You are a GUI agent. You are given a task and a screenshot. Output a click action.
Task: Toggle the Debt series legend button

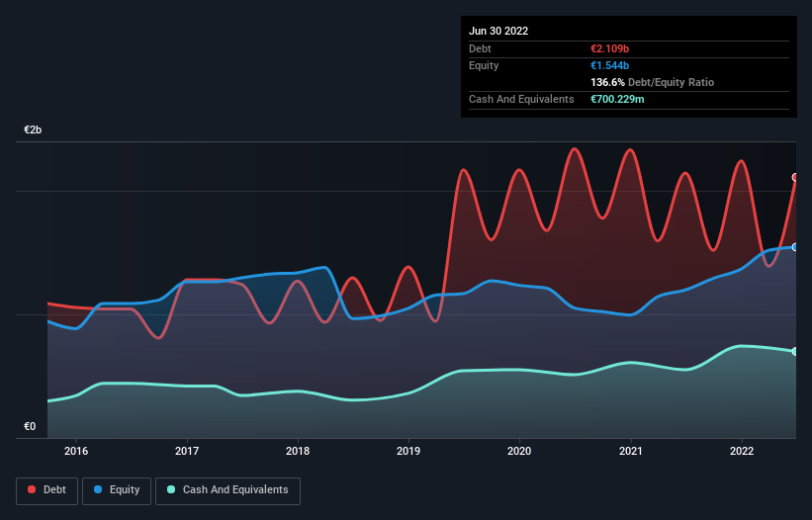tap(47, 490)
